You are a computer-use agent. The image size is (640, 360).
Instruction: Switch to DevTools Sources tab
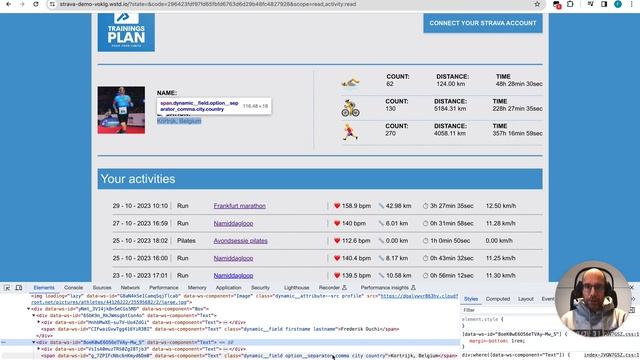pyautogui.click(x=102, y=288)
